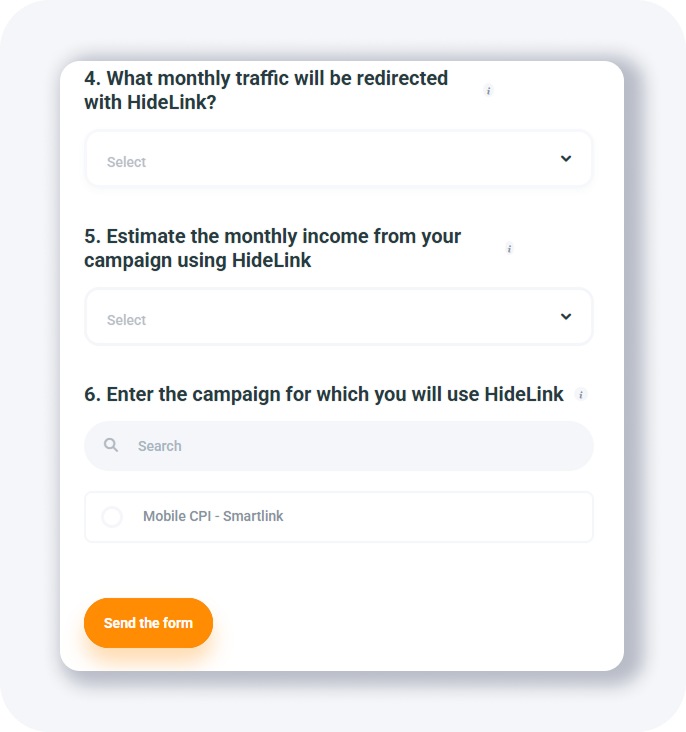
Task: Focus the campaign Search input field
Action: (x=340, y=446)
